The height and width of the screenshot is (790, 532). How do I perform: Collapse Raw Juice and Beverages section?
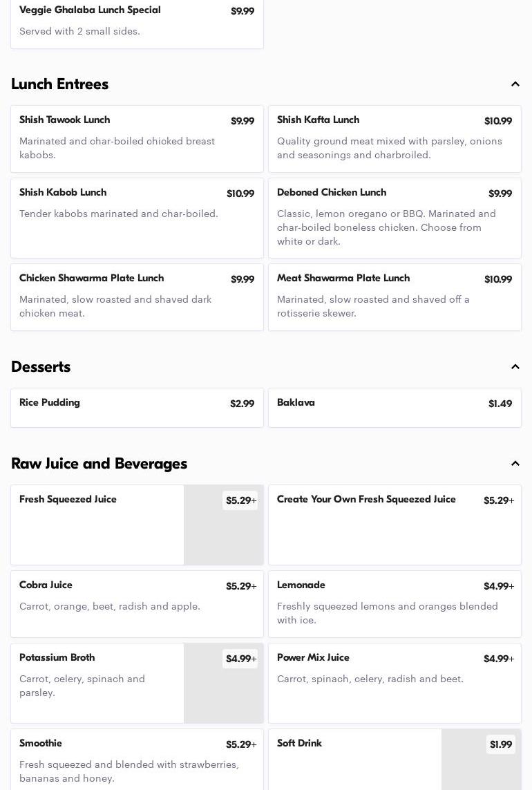[x=515, y=464]
